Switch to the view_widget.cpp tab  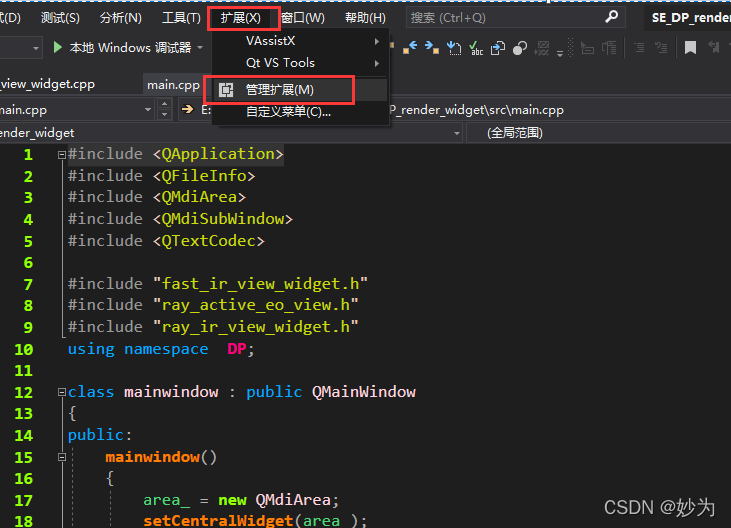click(x=48, y=84)
